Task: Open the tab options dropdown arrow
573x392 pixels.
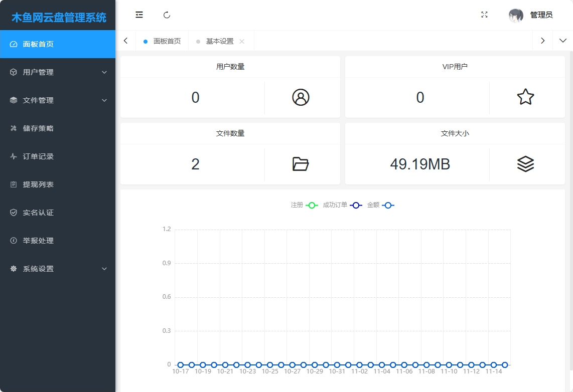Action: pyautogui.click(x=563, y=41)
